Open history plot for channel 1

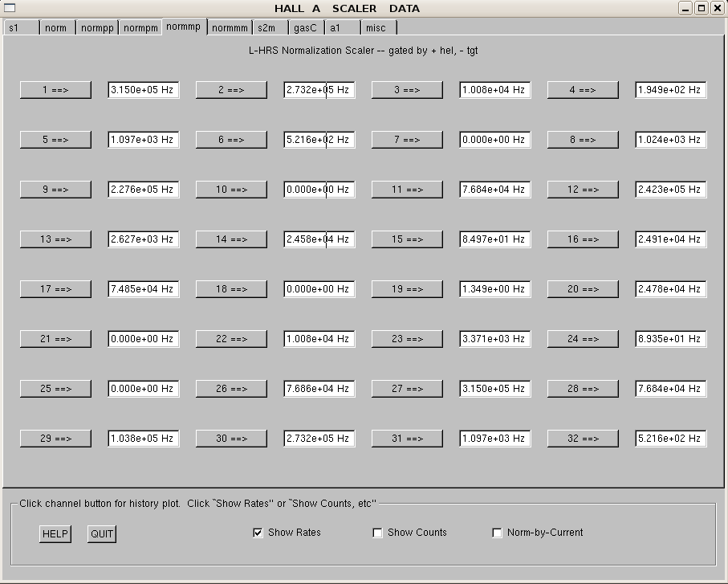(55, 90)
